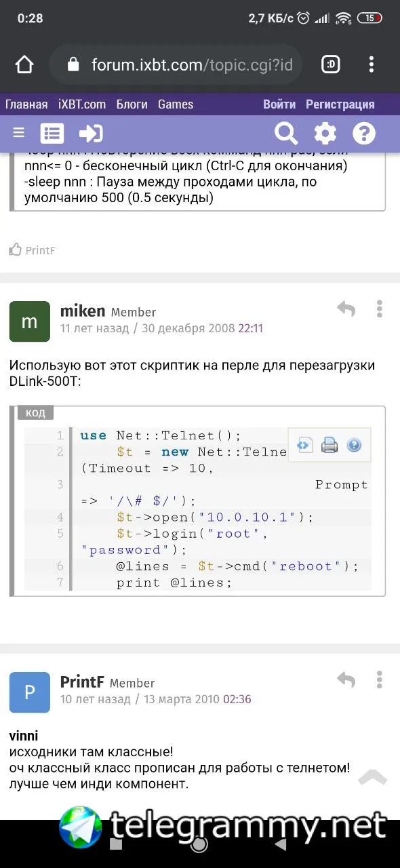Screen dimensions: 400x868
Task: Reply to miken's post
Action: point(346,309)
